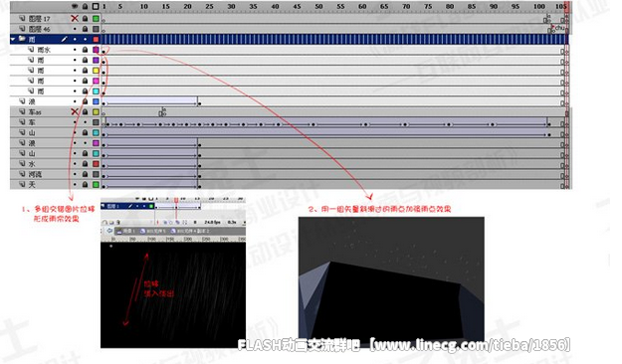Screen dimensions: 622x364
Task: Unlock the 水 layer
Action: click(85, 163)
